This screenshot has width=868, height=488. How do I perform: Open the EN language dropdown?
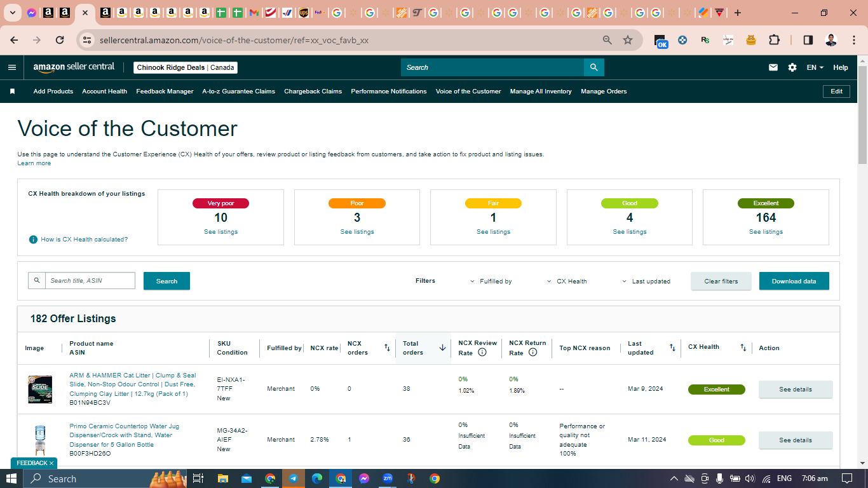pos(815,67)
